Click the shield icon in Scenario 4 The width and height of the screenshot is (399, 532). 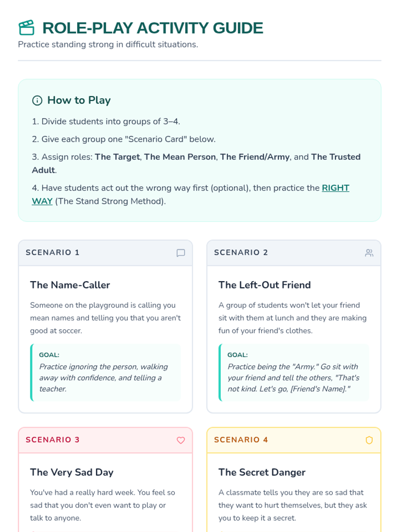[369, 440]
